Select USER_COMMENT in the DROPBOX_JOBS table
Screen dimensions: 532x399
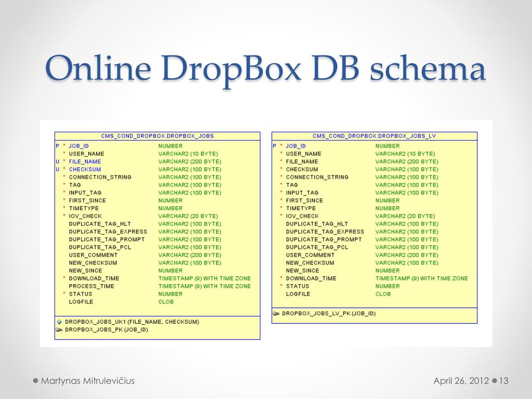(93, 255)
